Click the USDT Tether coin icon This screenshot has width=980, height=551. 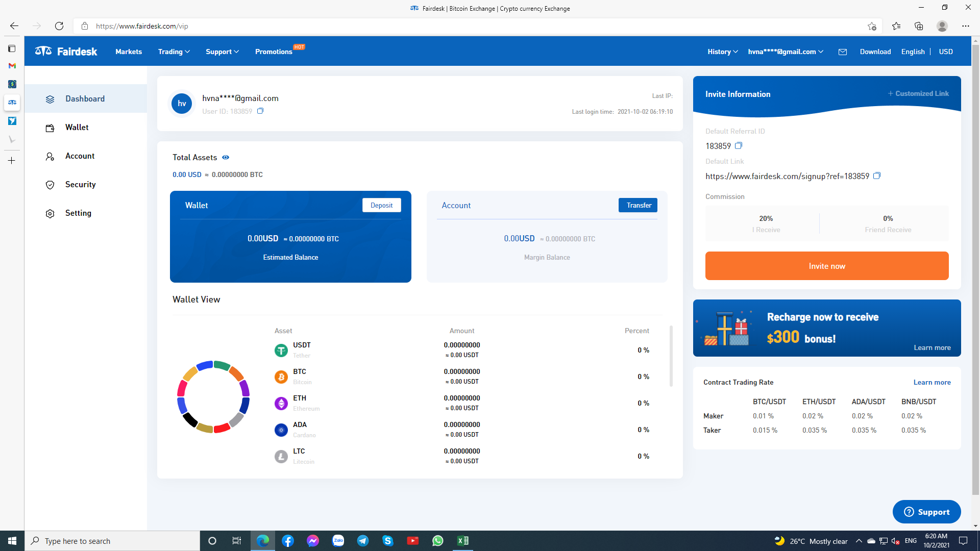click(281, 350)
